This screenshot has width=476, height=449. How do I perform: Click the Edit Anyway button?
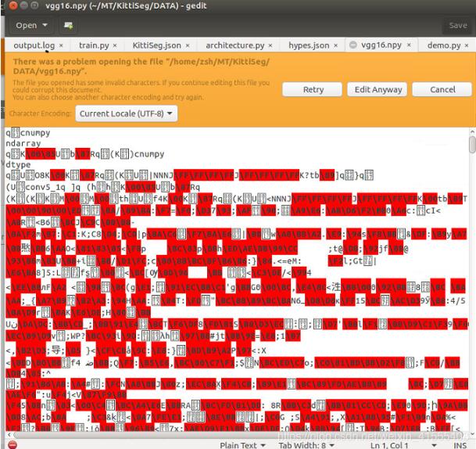coord(378,90)
